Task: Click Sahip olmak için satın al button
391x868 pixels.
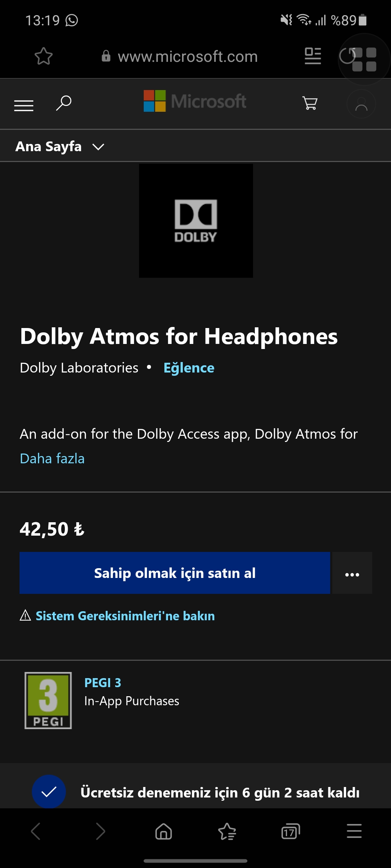Action: click(175, 573)
